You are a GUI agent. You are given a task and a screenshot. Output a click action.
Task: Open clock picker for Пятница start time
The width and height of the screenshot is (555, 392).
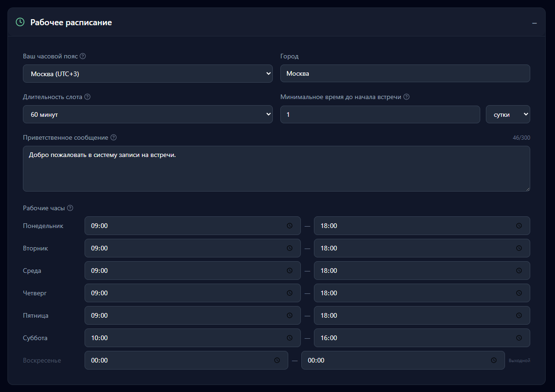pos(290,315)
